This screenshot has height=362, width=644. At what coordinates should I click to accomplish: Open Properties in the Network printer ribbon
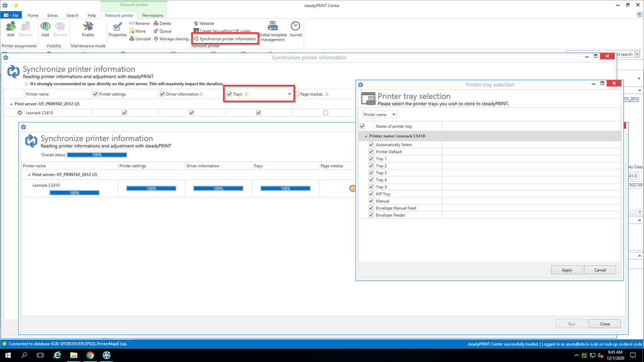[118, 29]
